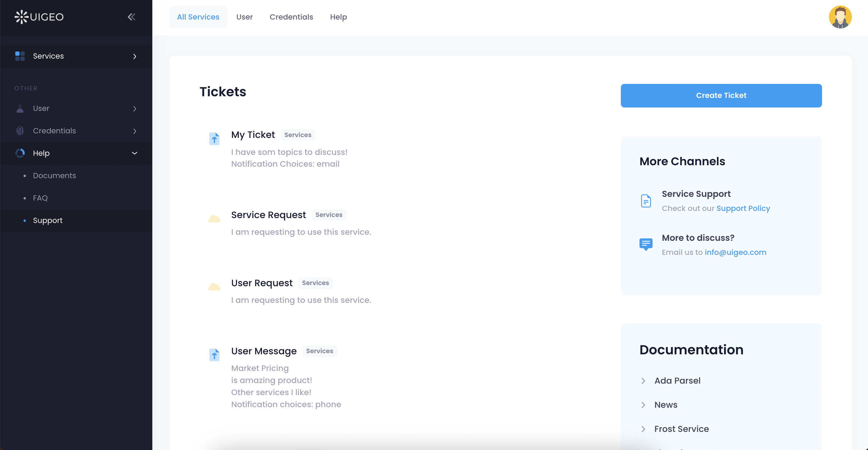Expand the Ada Parsel documentation item
This screenshot has height=450, width=868.
(643, 381)
